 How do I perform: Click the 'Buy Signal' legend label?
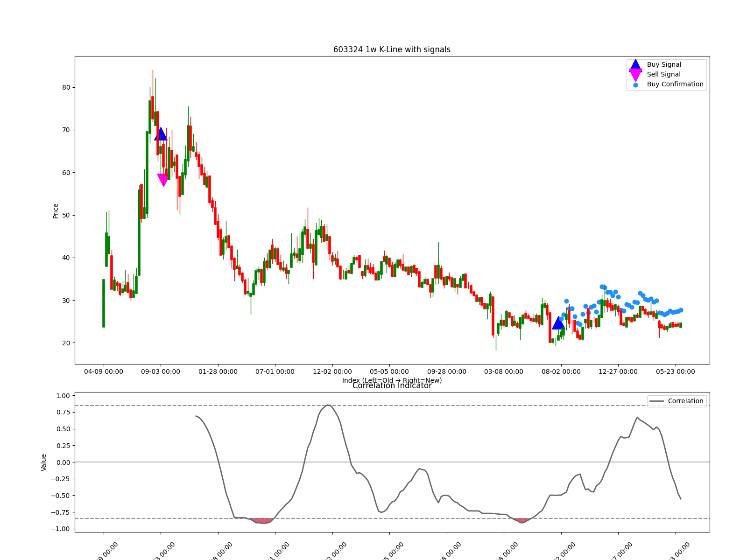[664, 64]
